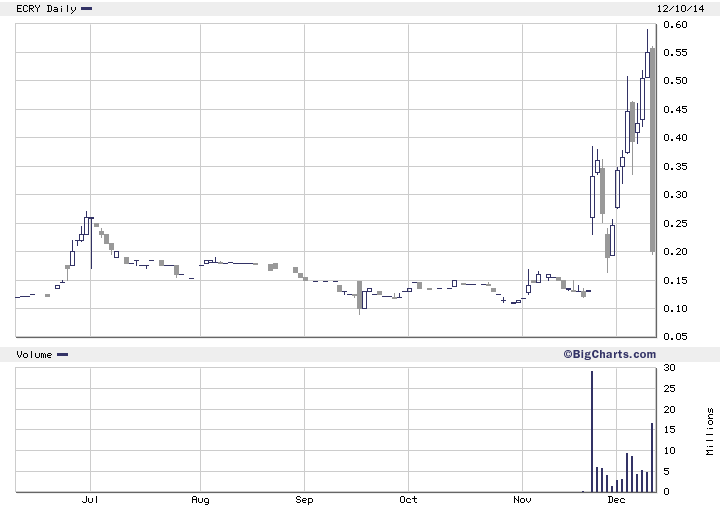Click the 30 volume axis label

tap(669, 368)
